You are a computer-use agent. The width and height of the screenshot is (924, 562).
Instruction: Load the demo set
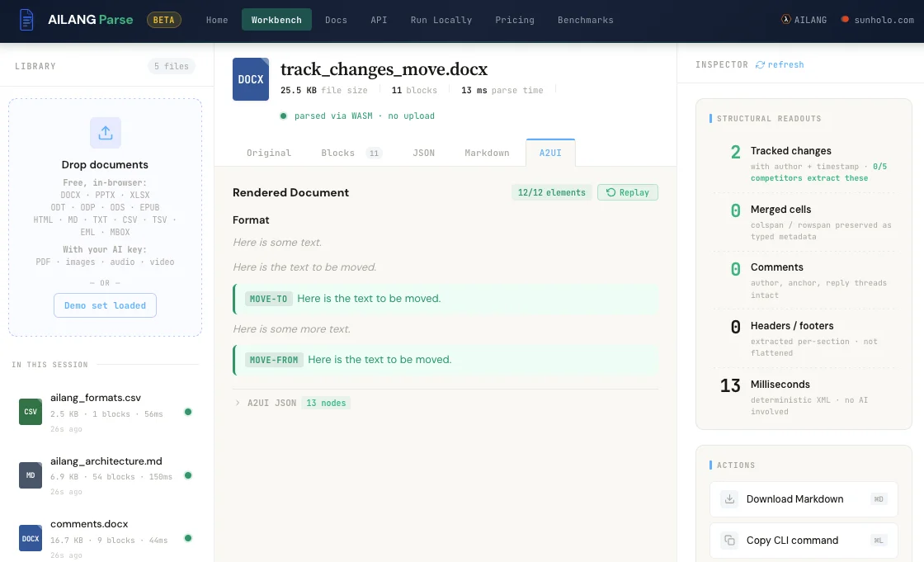point(105,305)
